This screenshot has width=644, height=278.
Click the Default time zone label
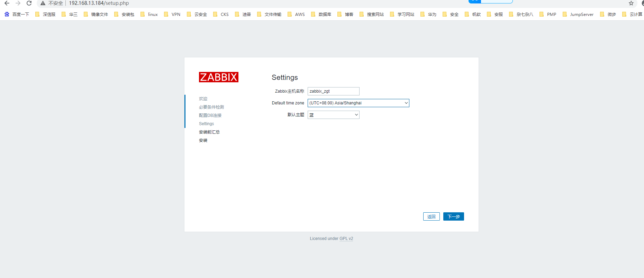coord(288,103)
